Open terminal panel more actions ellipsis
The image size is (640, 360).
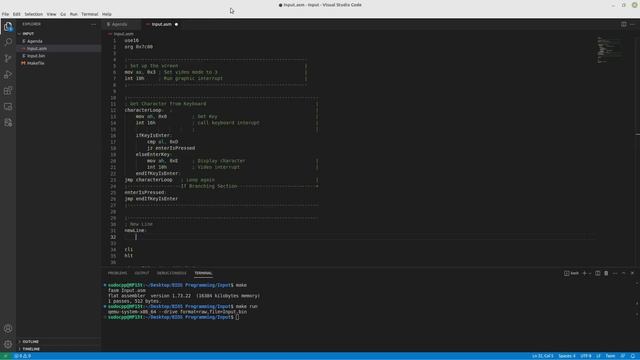615,273
